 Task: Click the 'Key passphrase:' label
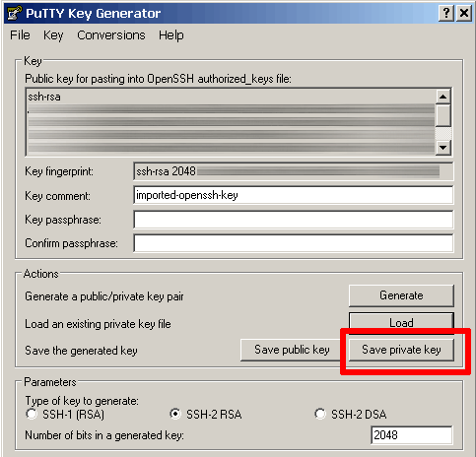tap(63, 220)
